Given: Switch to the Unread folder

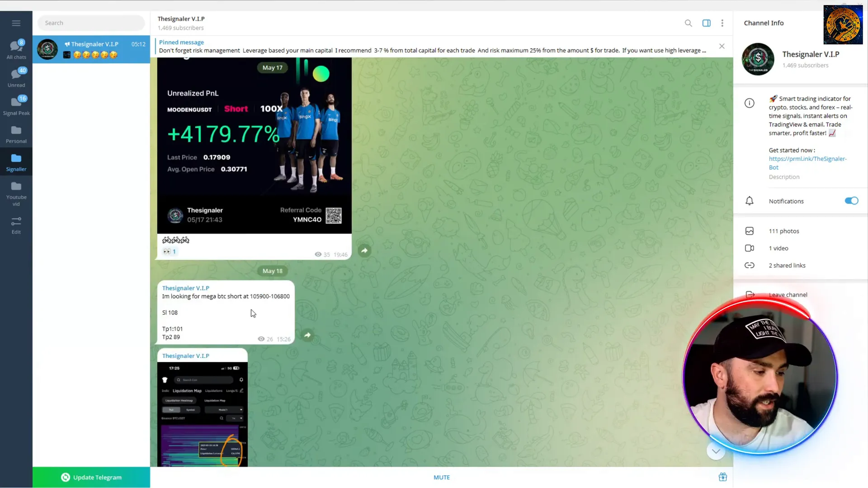Looking at the screenshot, I should click(16, 78).
